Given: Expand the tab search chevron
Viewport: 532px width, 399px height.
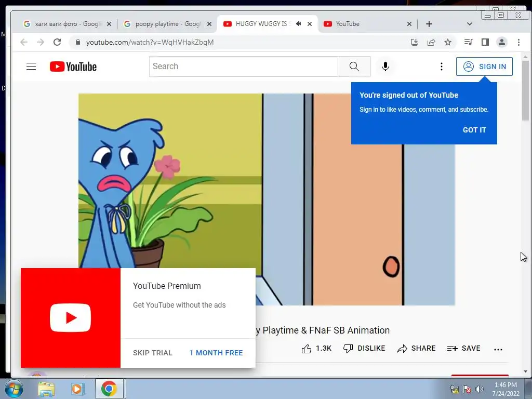Looking at the screenshot, I should click(470, 24).
